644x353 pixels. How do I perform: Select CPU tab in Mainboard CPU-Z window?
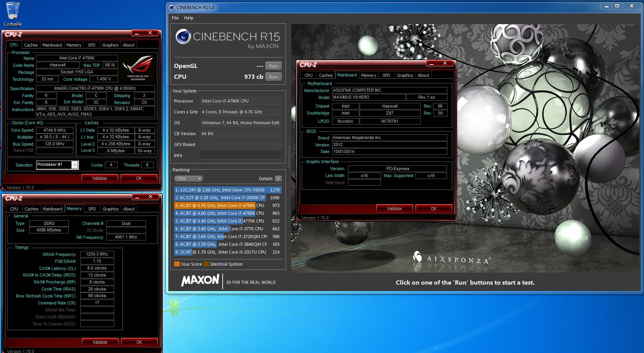[309, 75]
